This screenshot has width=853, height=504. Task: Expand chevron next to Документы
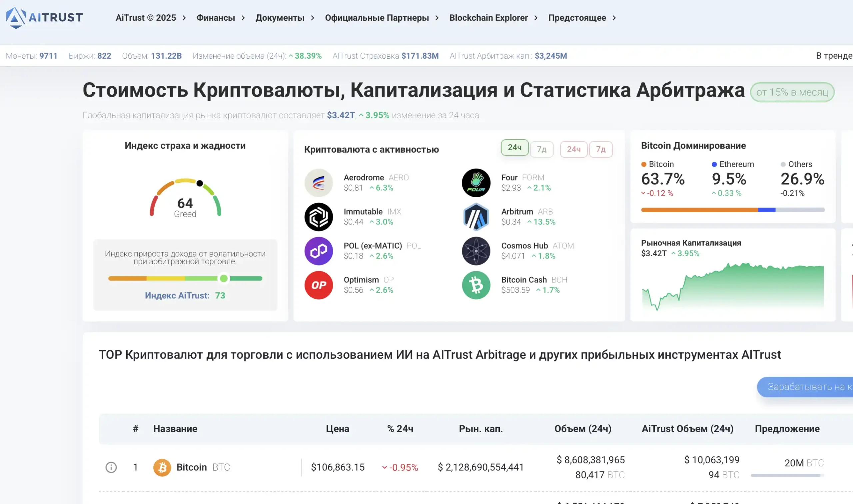313,18
